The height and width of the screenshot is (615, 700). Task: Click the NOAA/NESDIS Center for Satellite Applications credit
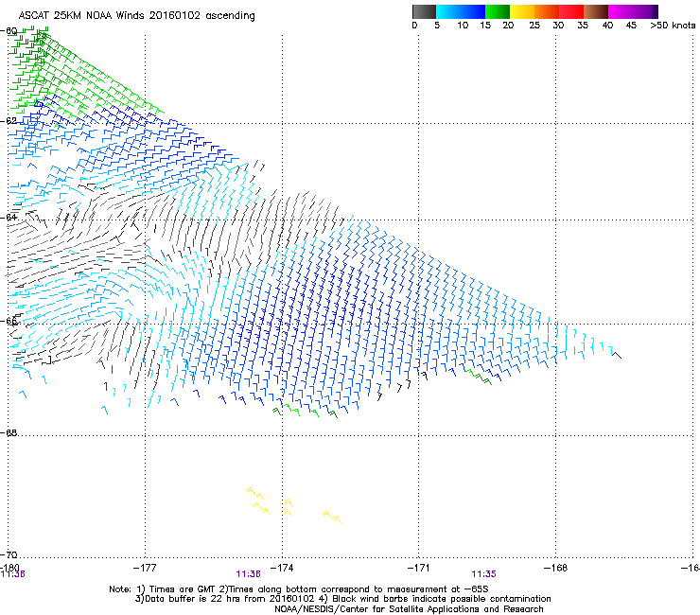click(409, 609)
